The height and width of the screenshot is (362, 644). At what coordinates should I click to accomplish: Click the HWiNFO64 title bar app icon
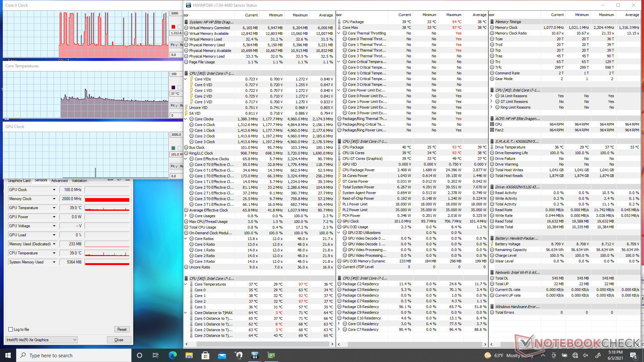189,5
